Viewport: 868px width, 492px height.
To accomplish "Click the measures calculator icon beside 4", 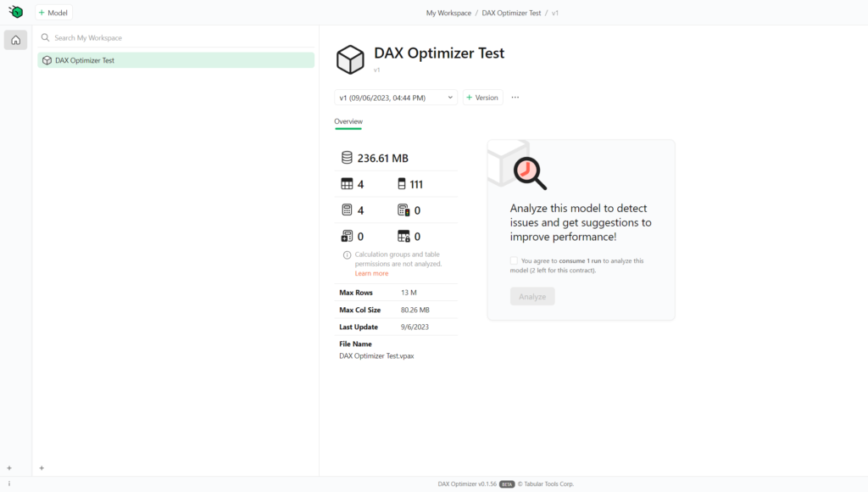I will tap(347, 210).
